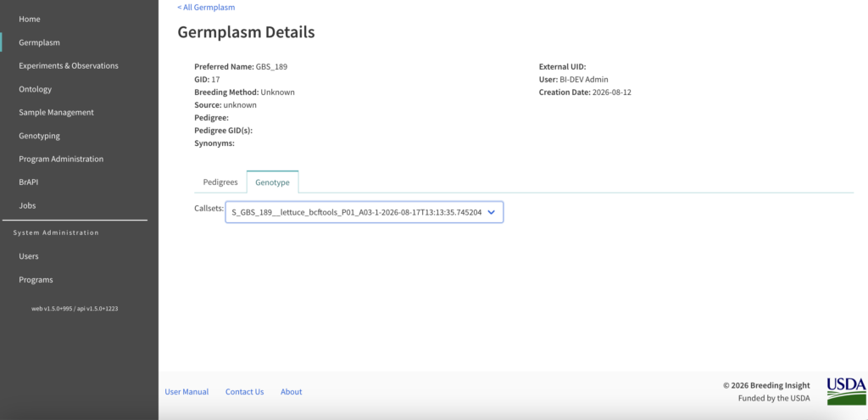868x420 pixels.
Task: Select Genotyping in the sidebar
Action: [x=39, y=135]
